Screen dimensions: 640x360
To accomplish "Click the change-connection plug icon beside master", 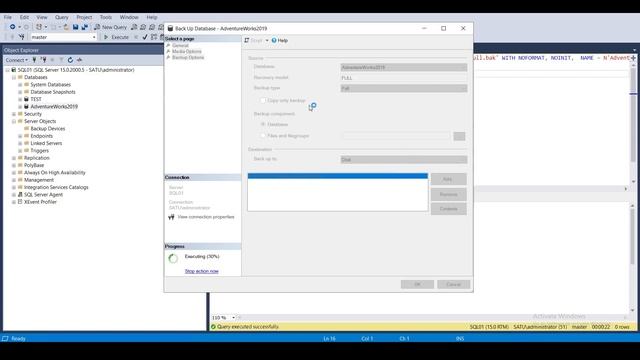I will tap(22, 37).
